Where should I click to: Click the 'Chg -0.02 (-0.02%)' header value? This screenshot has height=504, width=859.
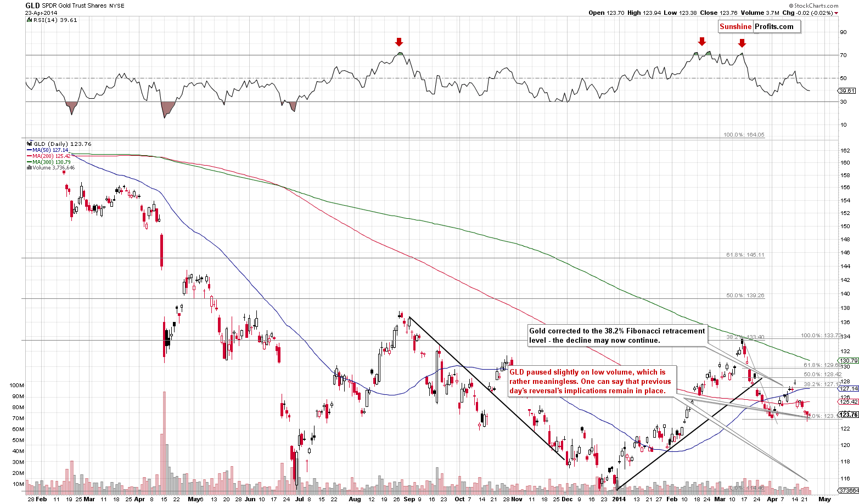(x=807, y=13)
